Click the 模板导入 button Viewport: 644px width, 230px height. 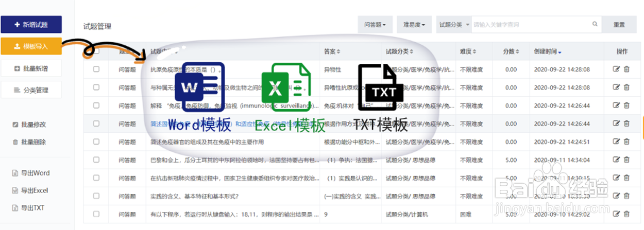(31, 46)
